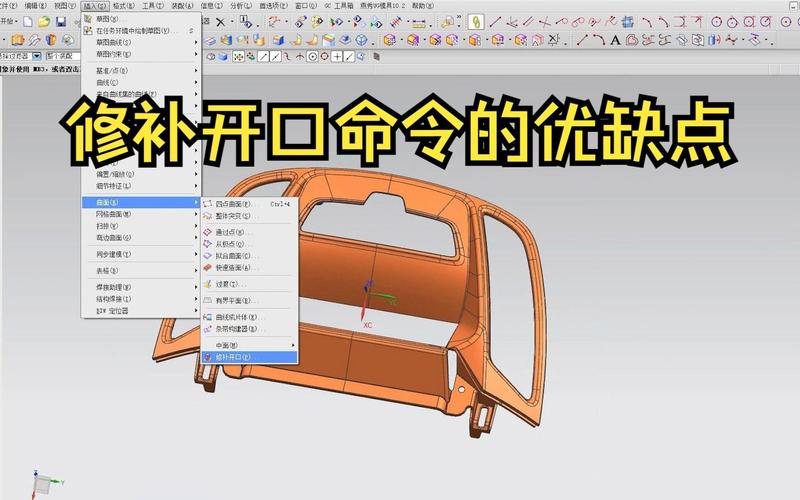Click the 过渡 transition icon

208,284
